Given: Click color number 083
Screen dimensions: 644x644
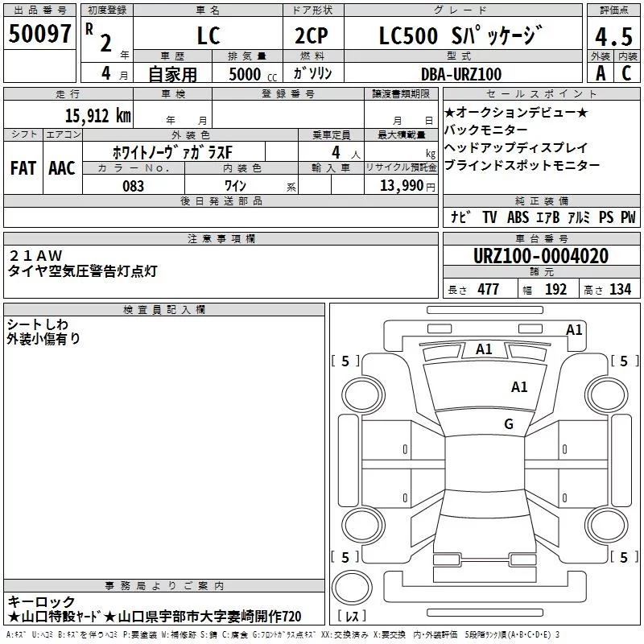Looking at the screenshot, I should pyautogui.click(x=133, y=186).
